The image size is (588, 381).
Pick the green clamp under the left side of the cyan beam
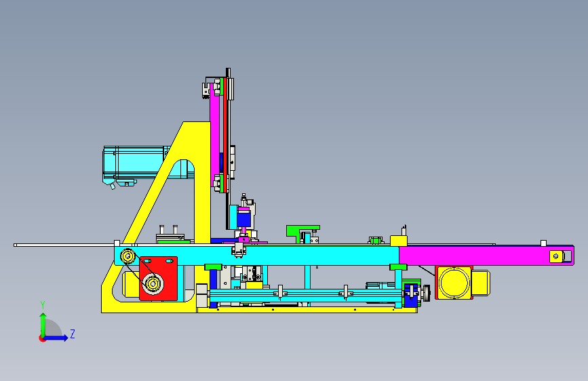213,267
